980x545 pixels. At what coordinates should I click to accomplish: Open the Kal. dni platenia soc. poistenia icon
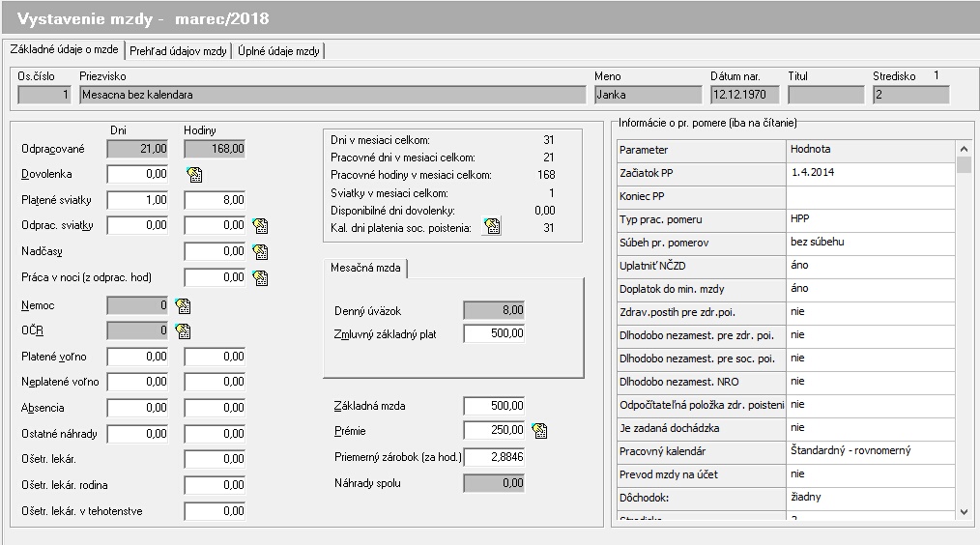[x=492, y=226]
